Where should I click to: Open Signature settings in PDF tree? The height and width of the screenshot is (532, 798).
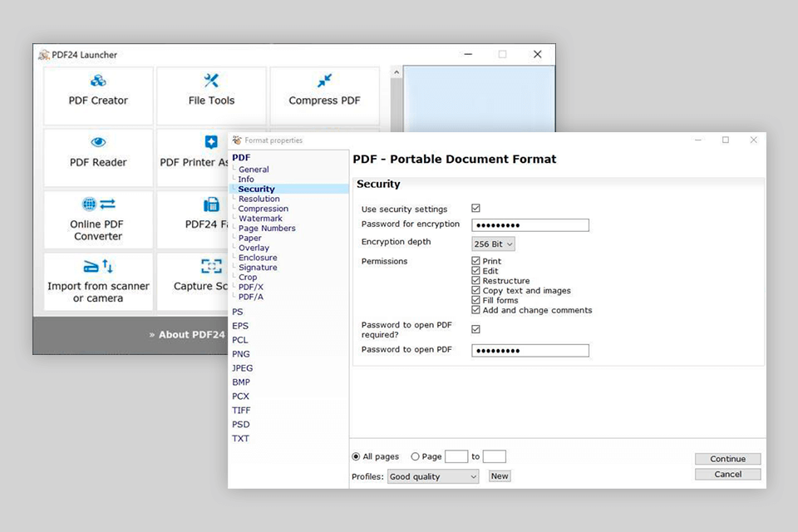tap(258, 268)
